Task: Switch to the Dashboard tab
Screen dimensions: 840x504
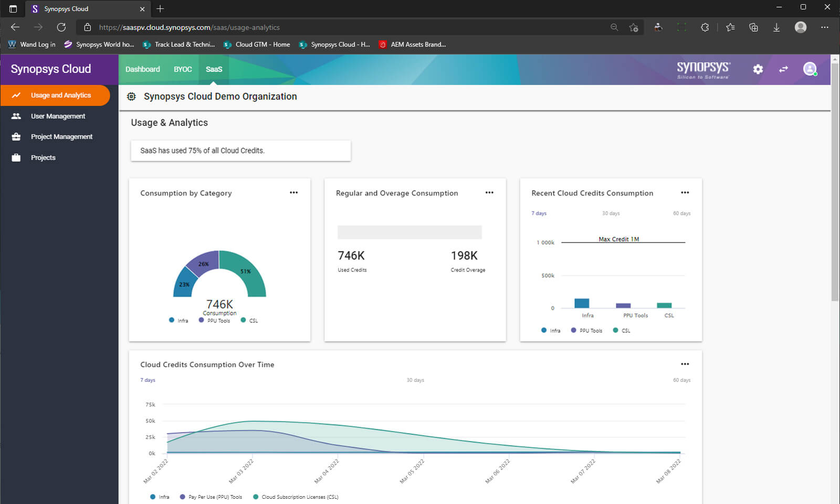Action: pos(142,69)
